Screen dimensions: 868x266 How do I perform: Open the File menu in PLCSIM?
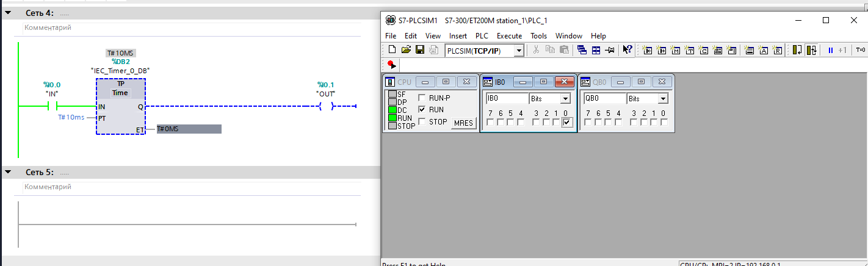pyautogui.click(x=391, y=36)
